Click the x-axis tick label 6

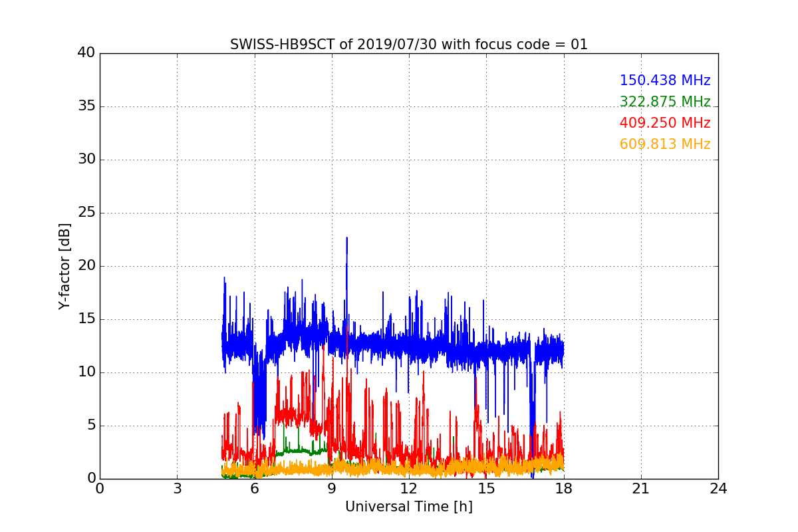pyautogui.click(x=255, y=489)
